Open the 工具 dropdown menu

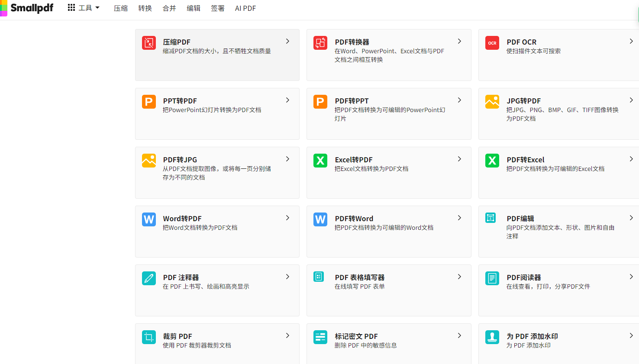click(84, 8)
